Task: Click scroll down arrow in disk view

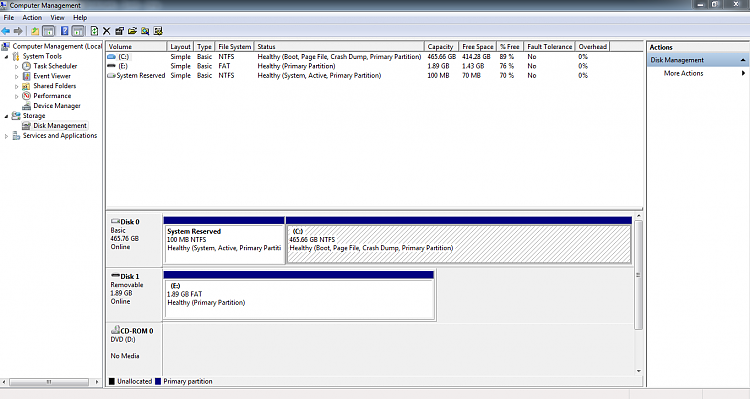Action: [639, 371]
